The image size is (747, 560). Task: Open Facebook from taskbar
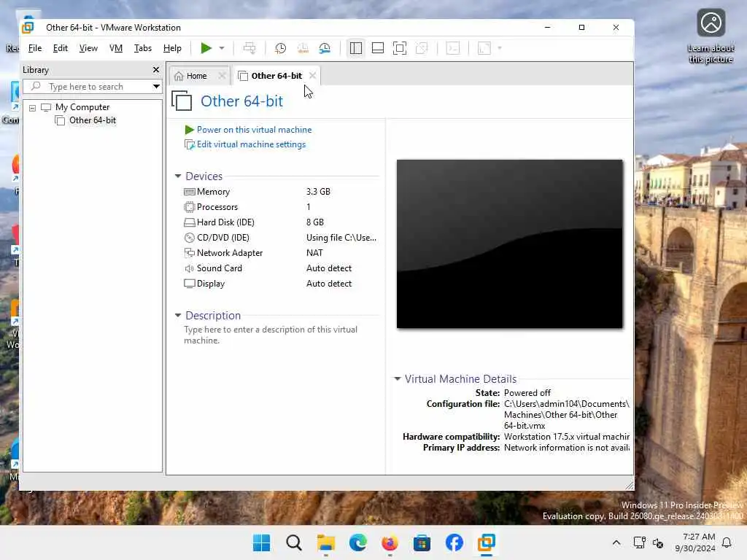454,542
